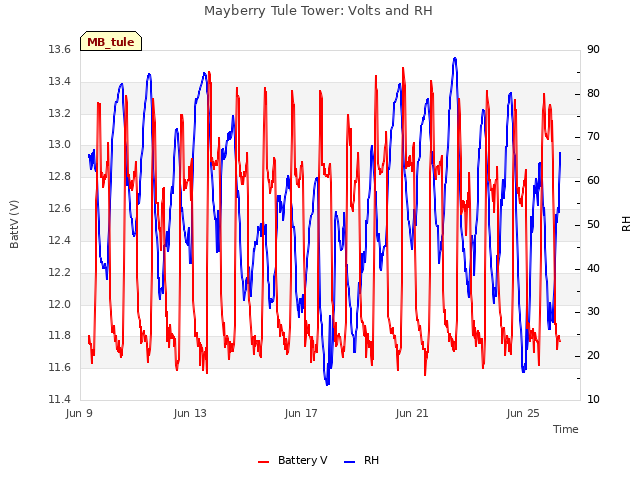Click the 13.4 left axis value
The height and width of the screenshot is (480, 640).
(x=60, y=81)
